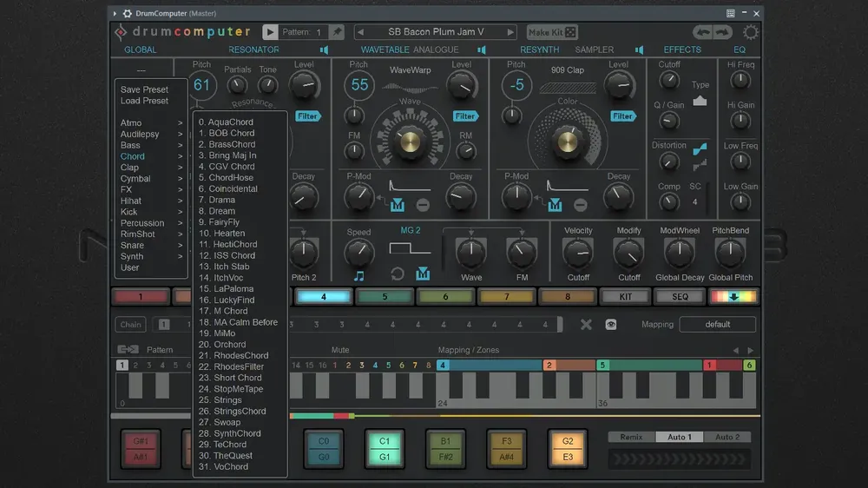This screenshot has height=488, width=868.
Task: Mute the Wavetable engine speaker icon
Action: tap(482, 49)
